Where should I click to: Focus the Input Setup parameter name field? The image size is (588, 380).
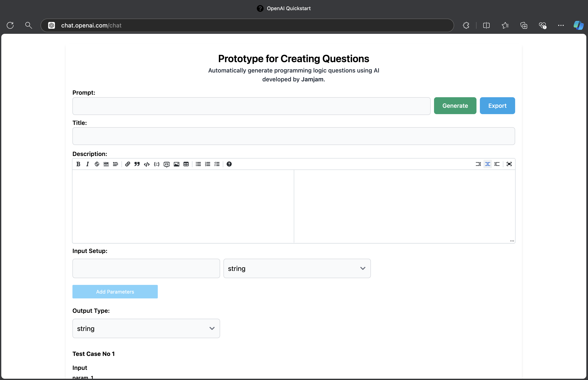tap(146, 268)
